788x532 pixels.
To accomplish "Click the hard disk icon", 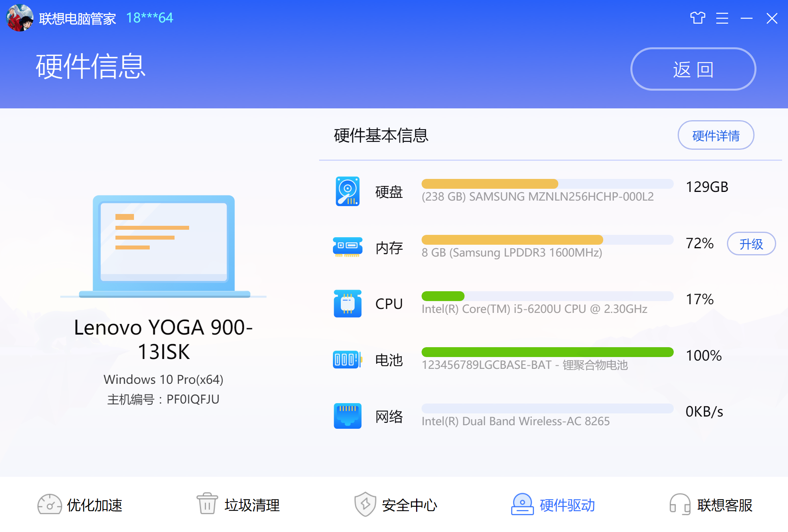I will point(348,191).
